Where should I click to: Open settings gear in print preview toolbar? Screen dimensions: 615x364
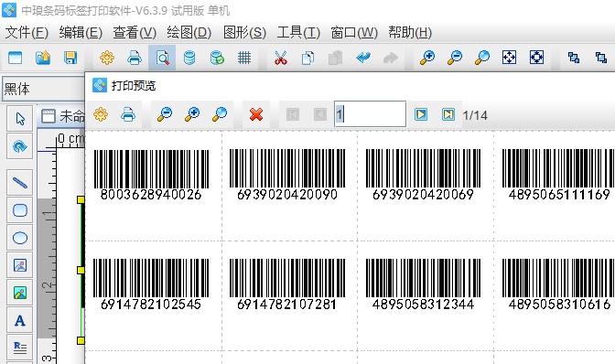tap(101, 114)
